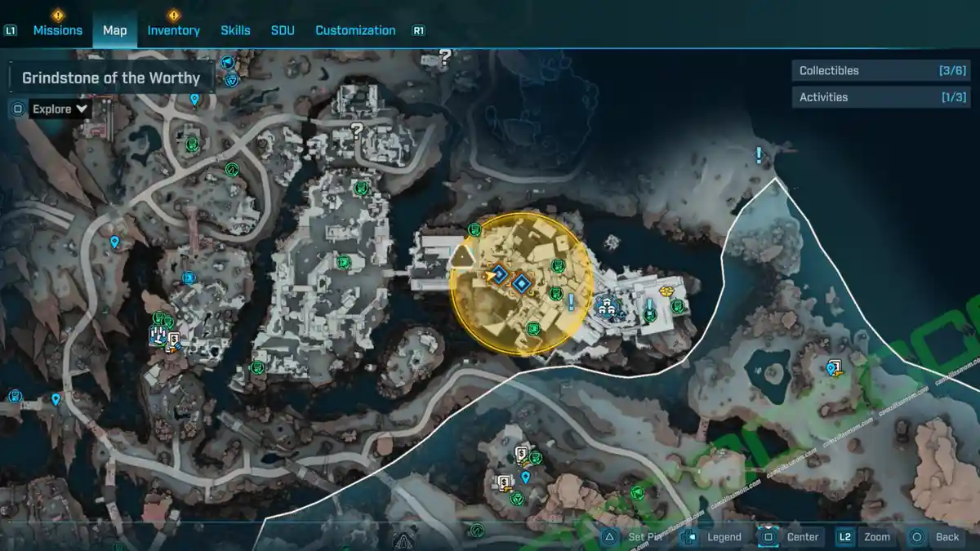Expand the Activities tracker panel
The height and width of the screenshot is (551, 980).
point(869,97)
